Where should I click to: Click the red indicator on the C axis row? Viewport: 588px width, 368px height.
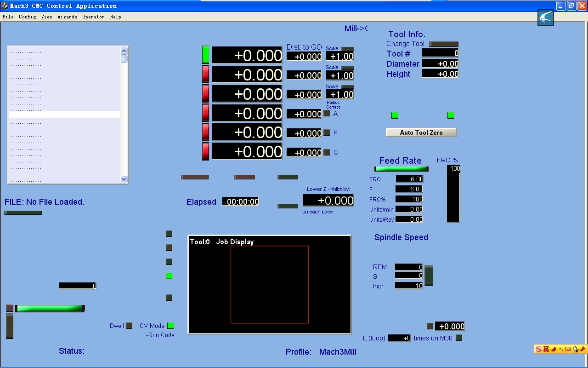click(x=206, y=151)
